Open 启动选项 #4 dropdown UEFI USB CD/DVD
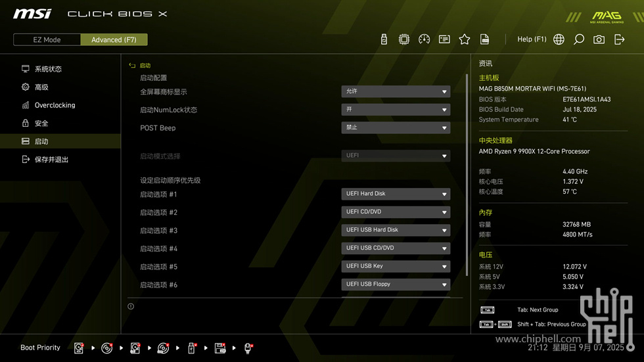The width and height of the screenshot is (644, 362). (x=396, y=248)
